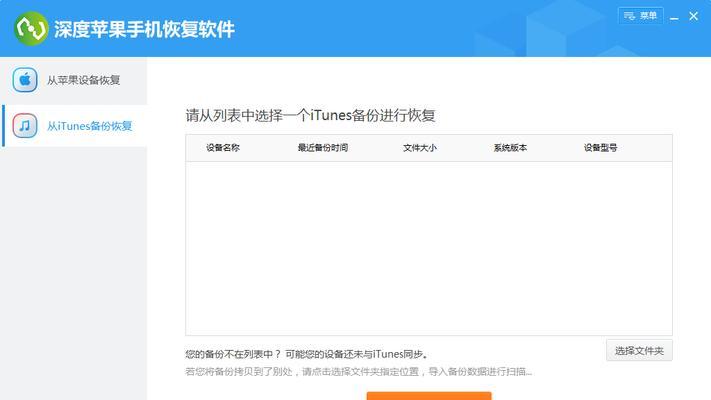This screenshot has width=711, height=400.
Task: Click the gray hint about copied backups
Action: (x=358, y=372)
